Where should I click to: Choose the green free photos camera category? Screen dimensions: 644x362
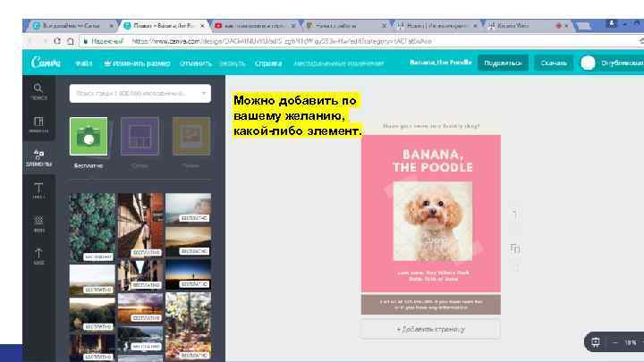coord(89,136)
